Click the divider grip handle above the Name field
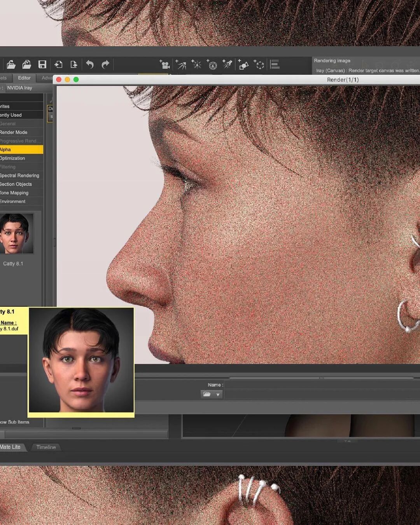420x525 pixels. point(321,378)
